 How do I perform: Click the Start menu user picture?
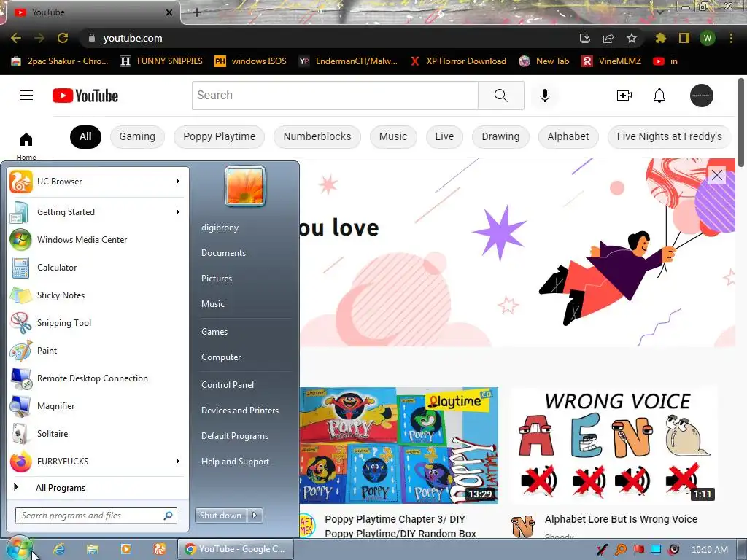[245, 186]
